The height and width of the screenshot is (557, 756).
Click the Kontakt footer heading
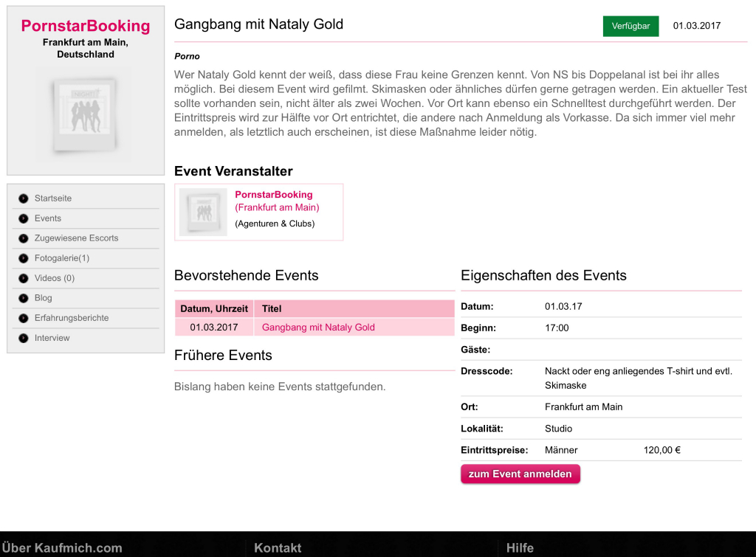pos(278,548)
